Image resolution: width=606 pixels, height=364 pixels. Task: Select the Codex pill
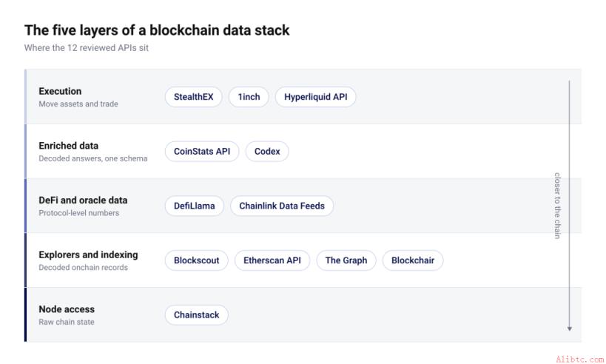coord(267,152)
